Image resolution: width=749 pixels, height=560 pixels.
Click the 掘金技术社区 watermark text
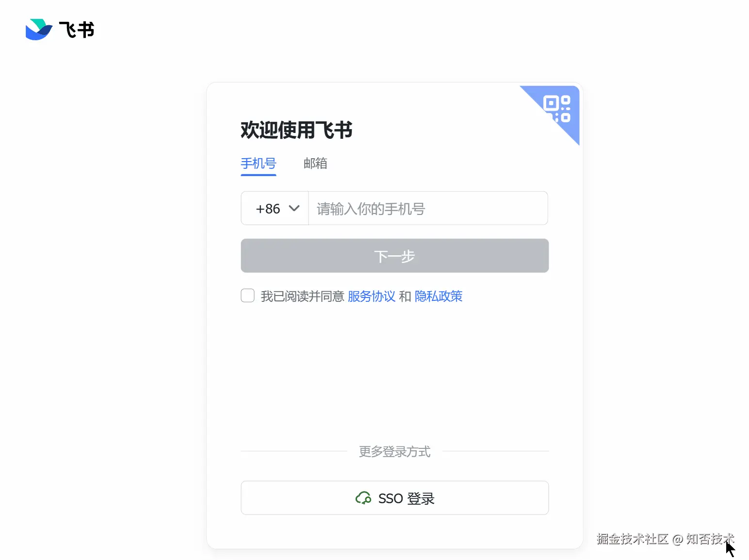pyautogui.click(x=633, y=539)
